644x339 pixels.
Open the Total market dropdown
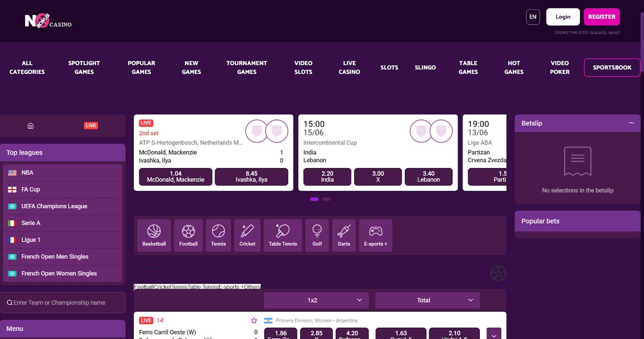point(427,300)
